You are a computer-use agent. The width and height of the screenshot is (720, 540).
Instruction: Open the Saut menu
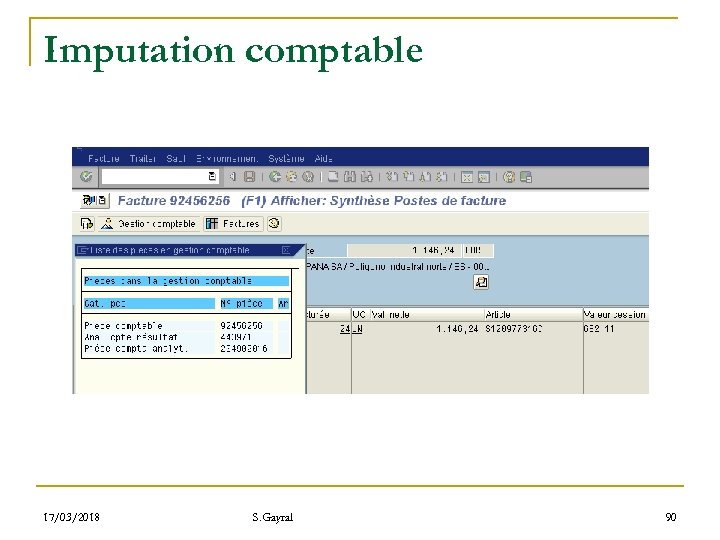coord(176,158)
